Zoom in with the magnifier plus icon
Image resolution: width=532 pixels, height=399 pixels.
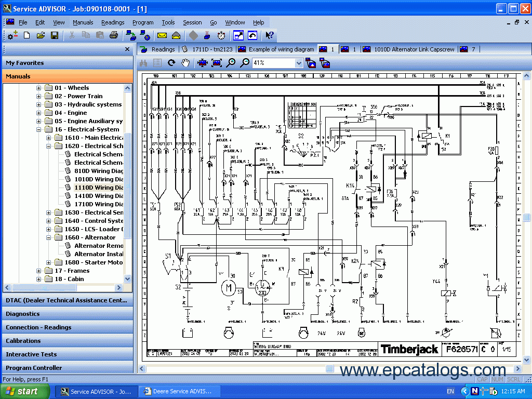tap(231, 63)
